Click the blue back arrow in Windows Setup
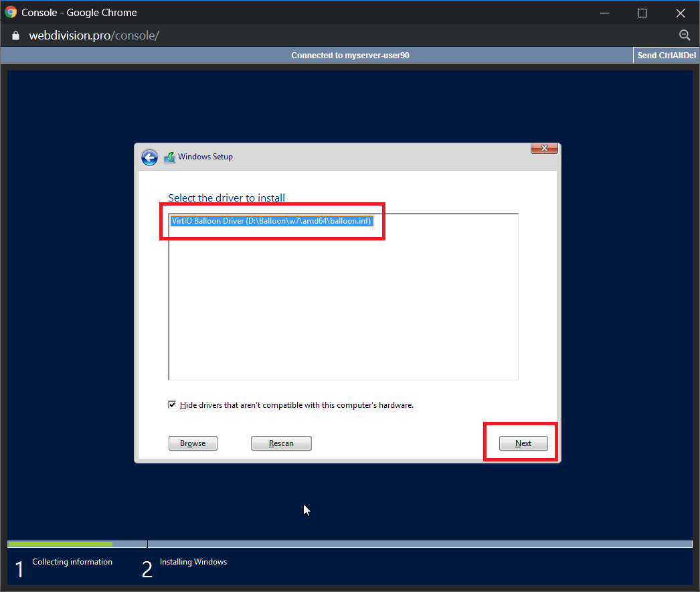The image size is (700, 592). (149, 157)
